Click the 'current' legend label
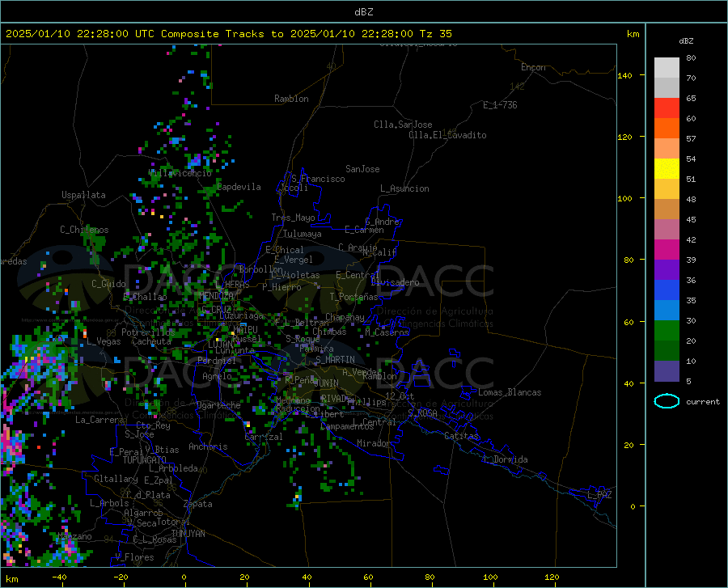728x588 pixels. 703,401
